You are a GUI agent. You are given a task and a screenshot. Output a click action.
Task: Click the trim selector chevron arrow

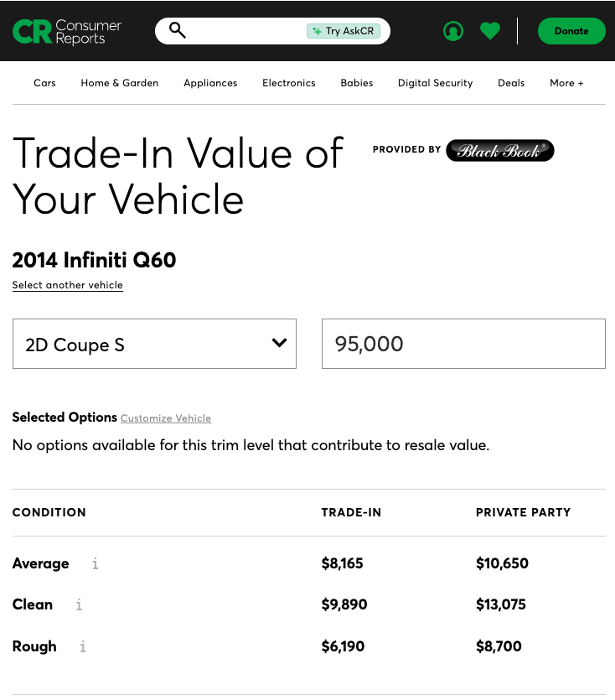tap(279, 344)
